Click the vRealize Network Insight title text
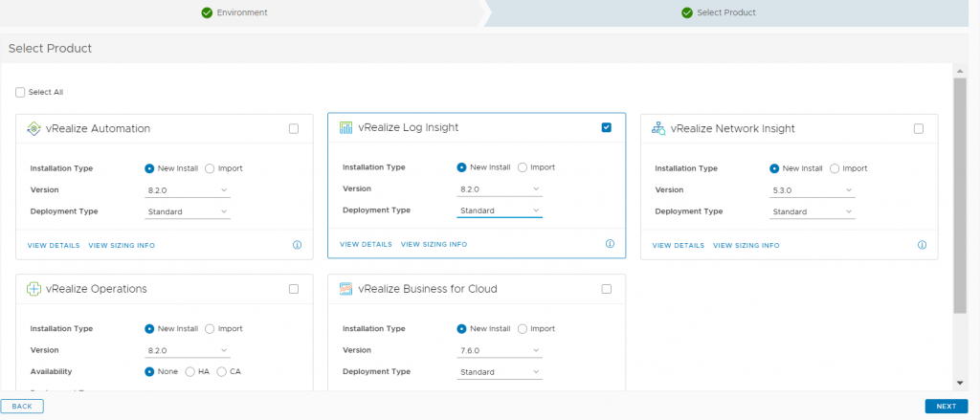 pyautogui.click(x=732, y=129)
